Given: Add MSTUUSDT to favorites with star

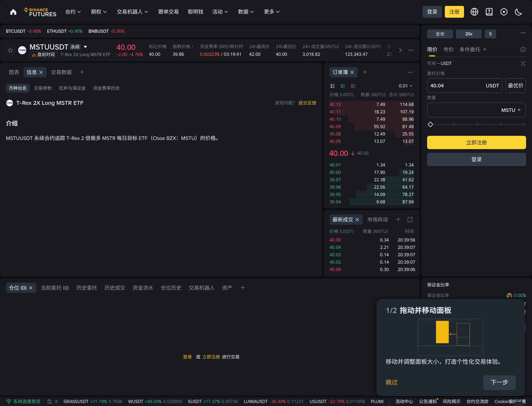Looking at the screenshot, I should click(10, 50).
